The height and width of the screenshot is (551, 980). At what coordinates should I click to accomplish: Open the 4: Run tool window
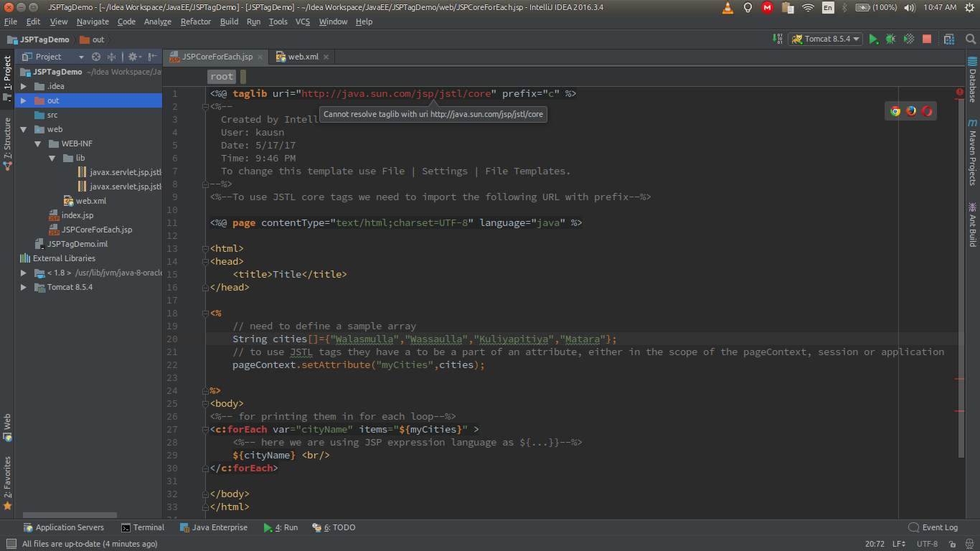281,527
